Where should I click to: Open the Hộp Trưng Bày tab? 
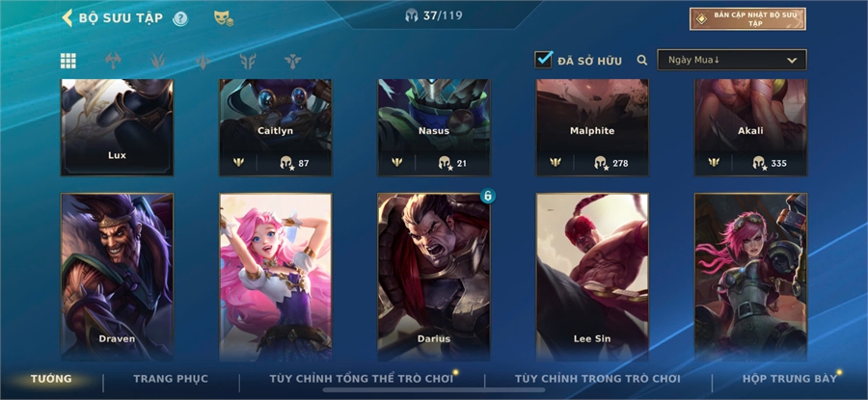pyautogui.click(x=789, y=379)
